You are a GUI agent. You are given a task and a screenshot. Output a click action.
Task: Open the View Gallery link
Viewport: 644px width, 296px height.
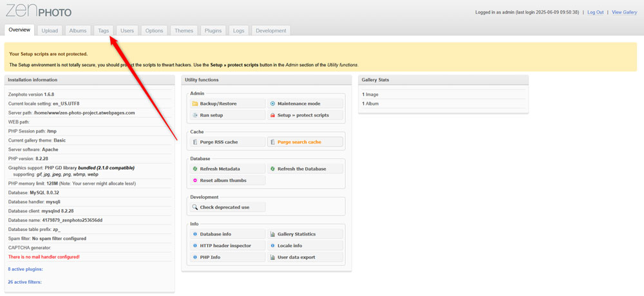[x=624, y=12]
